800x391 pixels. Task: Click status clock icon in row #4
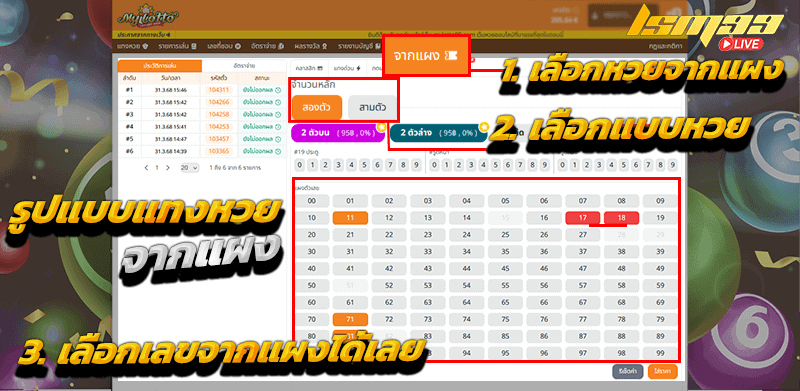[278, 127]
